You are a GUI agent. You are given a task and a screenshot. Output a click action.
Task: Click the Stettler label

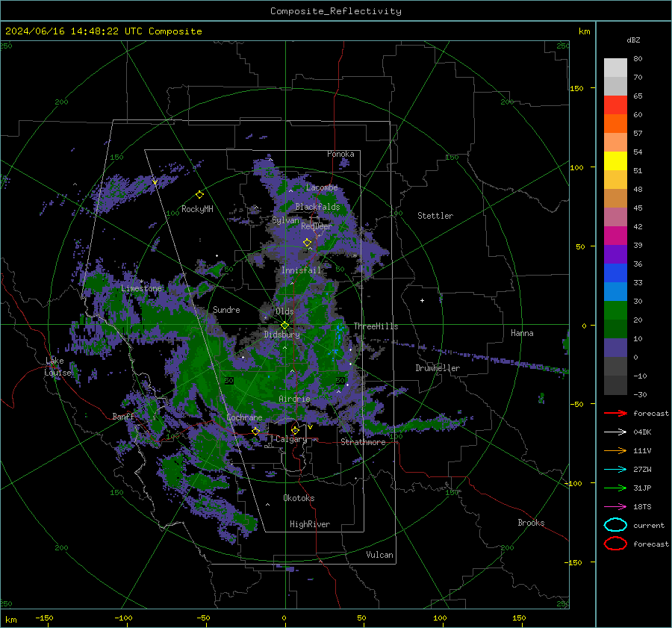tap(435, 216)
